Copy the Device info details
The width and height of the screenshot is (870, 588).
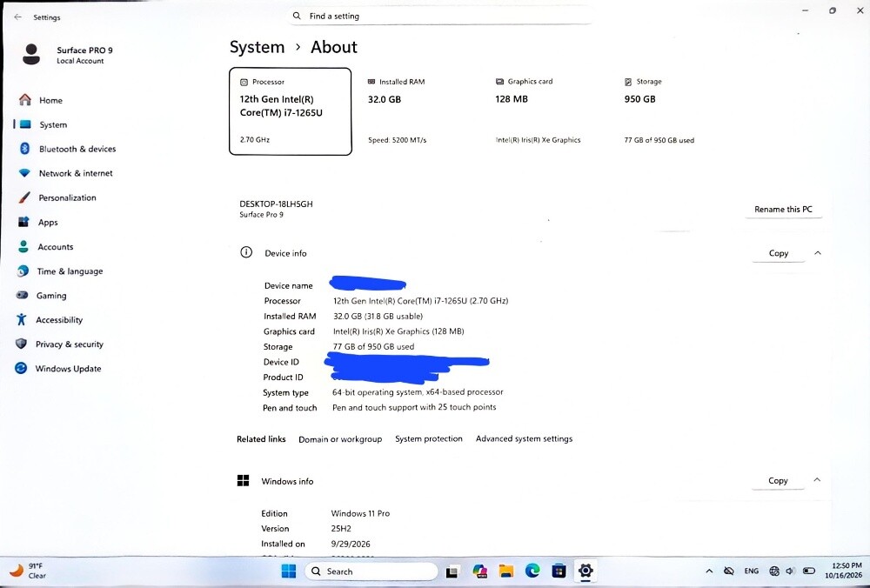[778, 253]
